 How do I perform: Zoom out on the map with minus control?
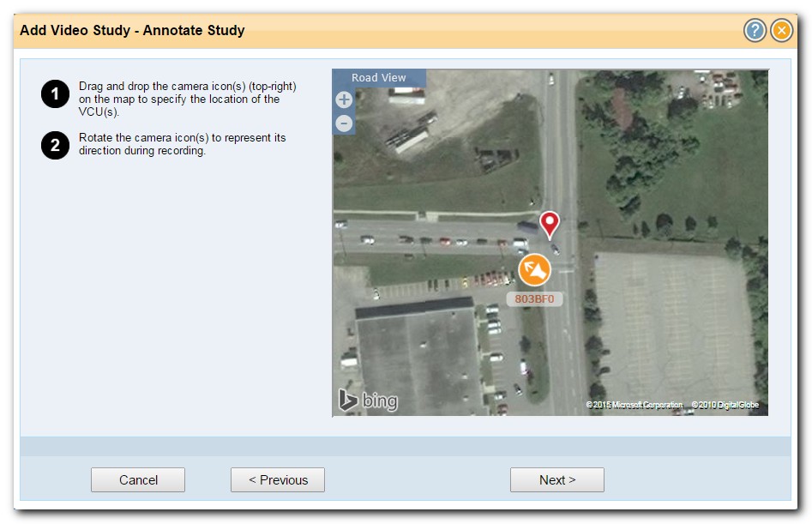(x=343, y=123)
